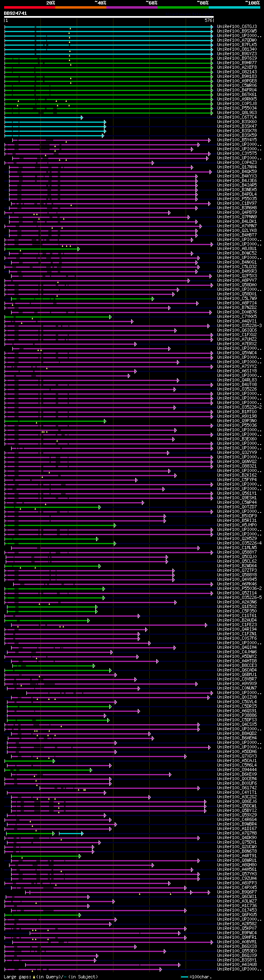Open hit UniRef100_P55036-2
Image resolution: width=264 pixels, height=980 pixels.
pyautogui.click(x=239, y=589)
